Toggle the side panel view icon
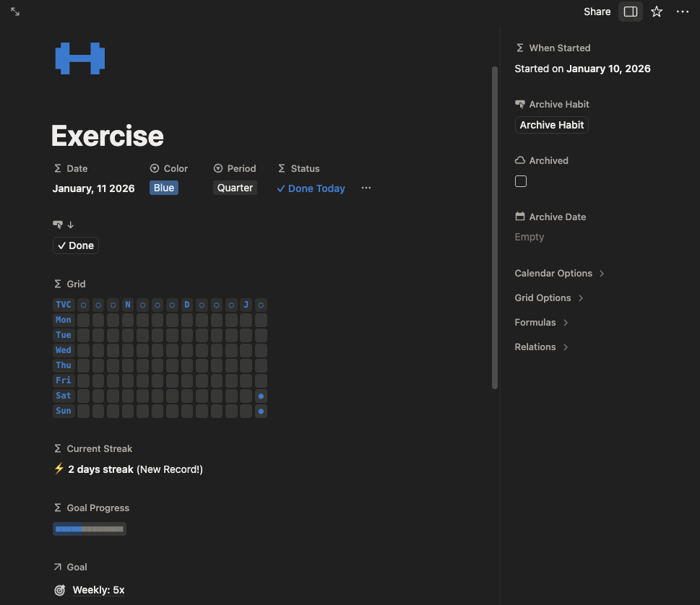The width and height of the screenshot is (700, 605). [x=630, y=12]
